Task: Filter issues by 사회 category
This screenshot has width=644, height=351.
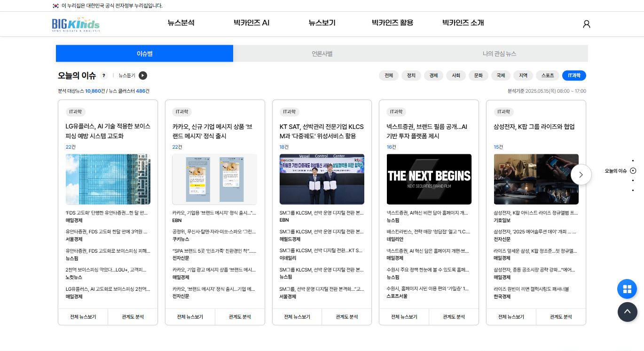Action: (456, 75)
